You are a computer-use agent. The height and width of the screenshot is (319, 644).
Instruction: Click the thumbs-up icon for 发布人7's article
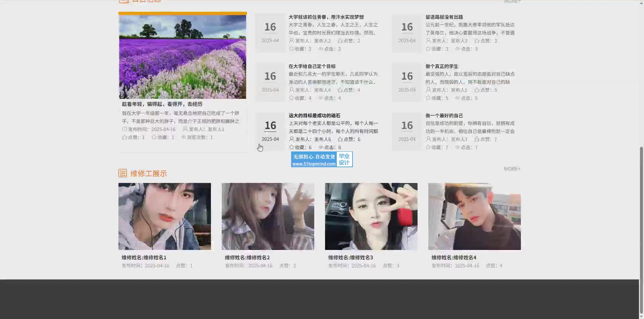(477, 139)
